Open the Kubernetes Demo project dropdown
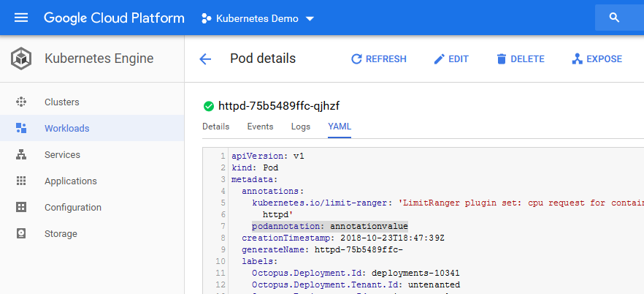The width and height of the screenshot is (644, 294). click(258, 18)
